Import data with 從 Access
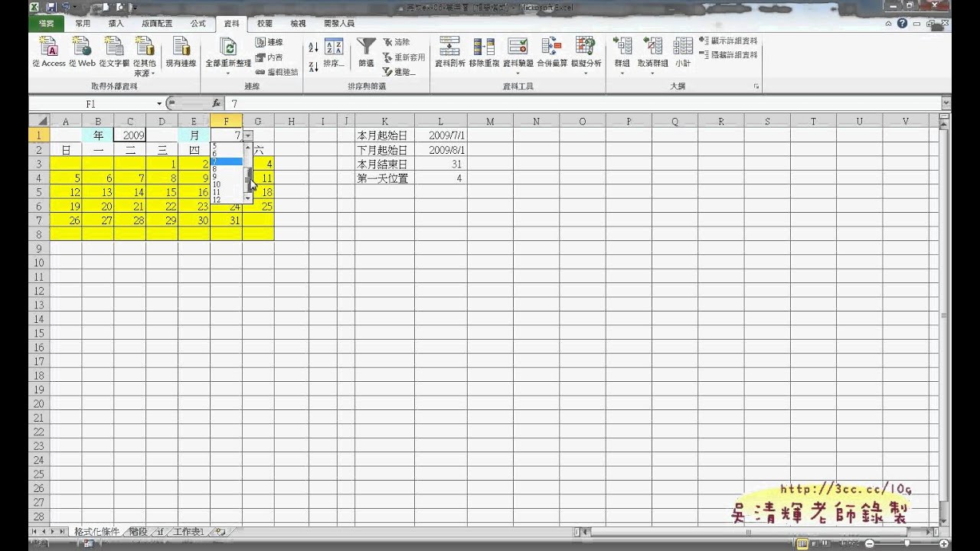Screen dimensions: 980x551 point(49,53)
